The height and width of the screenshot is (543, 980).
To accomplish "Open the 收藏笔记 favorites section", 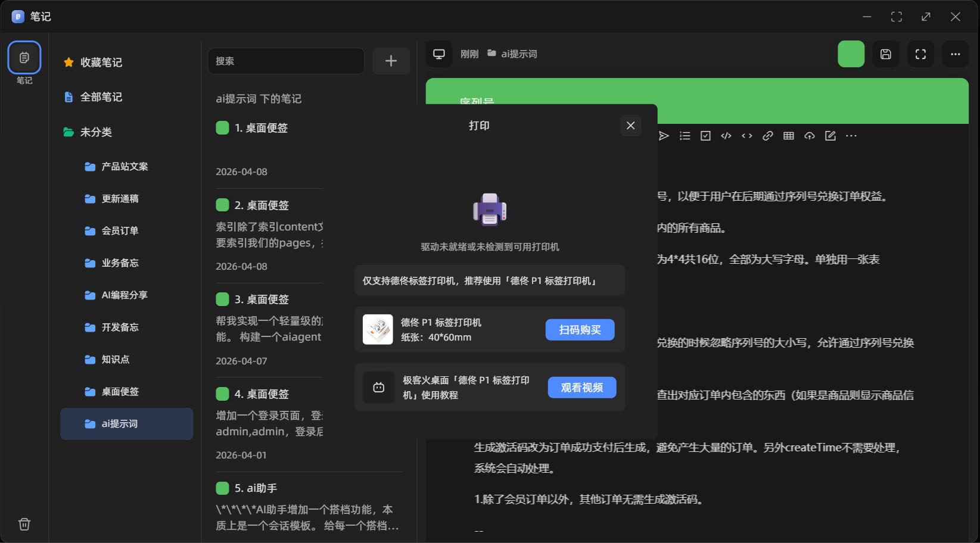I will coord(100,62).
